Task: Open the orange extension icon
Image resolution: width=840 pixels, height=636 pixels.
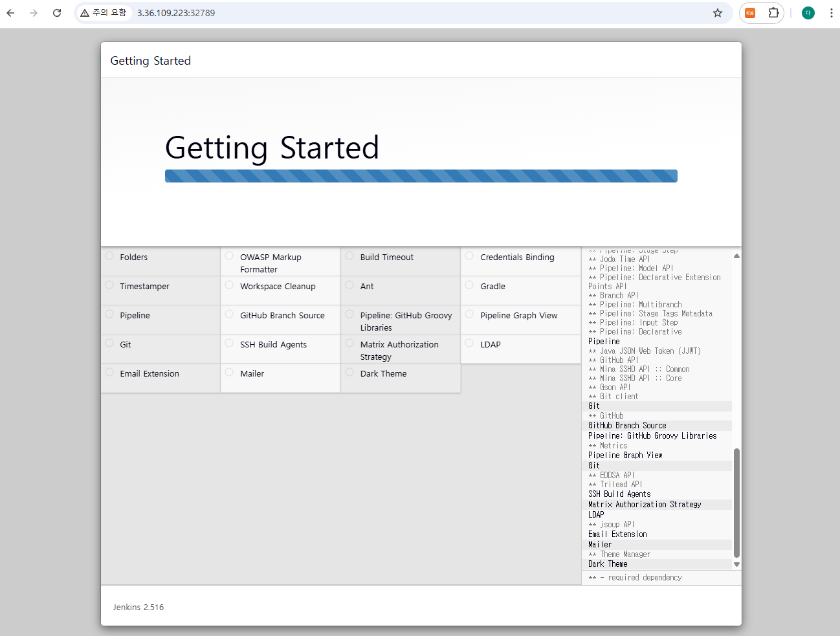Action: 750,13
